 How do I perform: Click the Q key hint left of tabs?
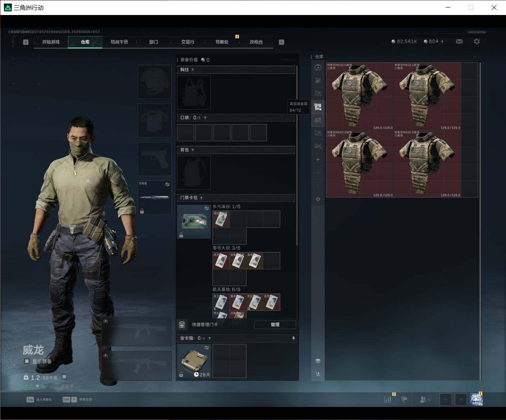point(26,42)
